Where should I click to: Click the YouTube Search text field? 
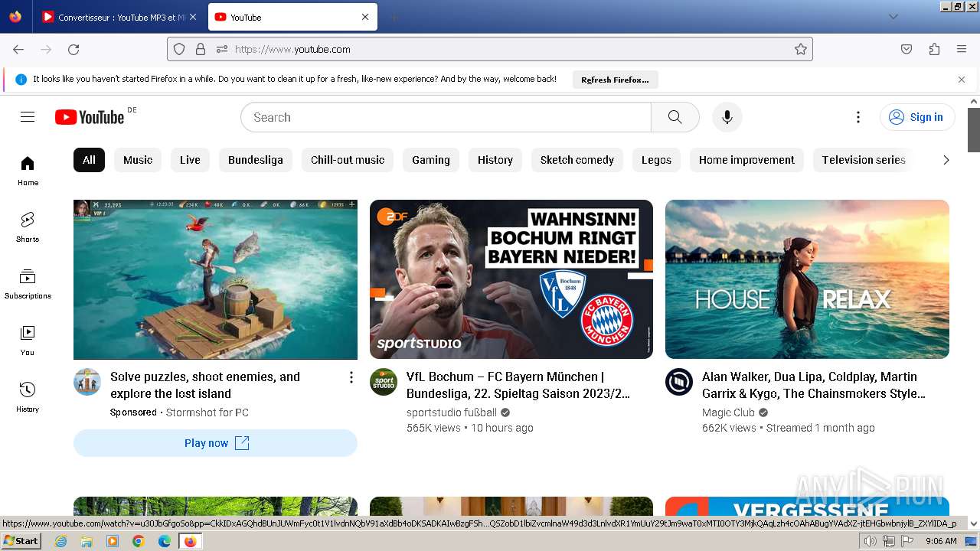tap(446, 117)
